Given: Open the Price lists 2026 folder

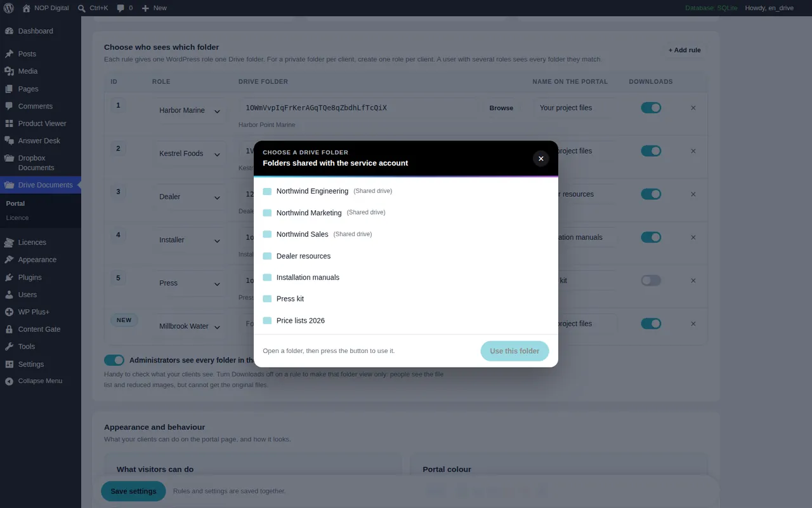Looking at the screenshot, I should pos(406,321).
